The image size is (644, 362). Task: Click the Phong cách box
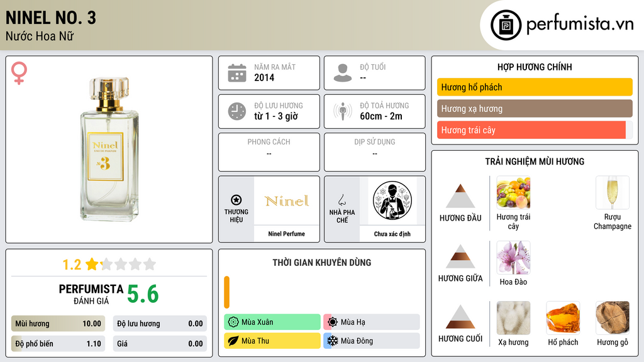[269, 152]
